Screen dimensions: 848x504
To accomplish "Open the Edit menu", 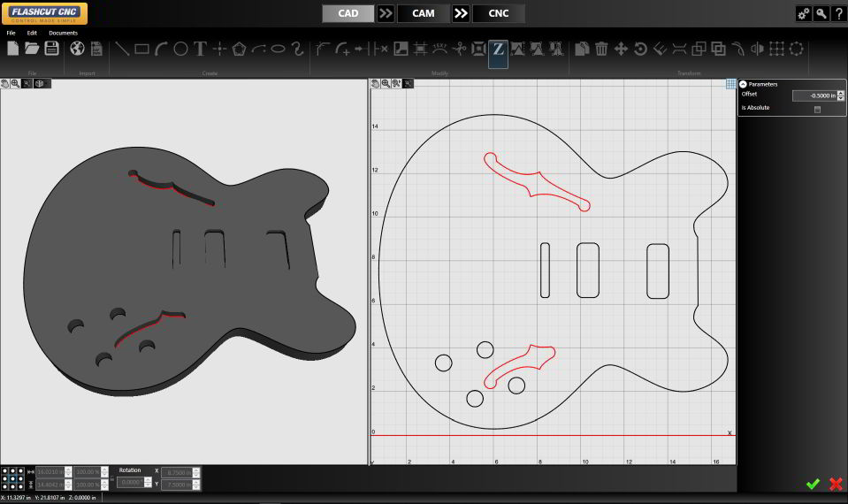I will click(32, 33).
